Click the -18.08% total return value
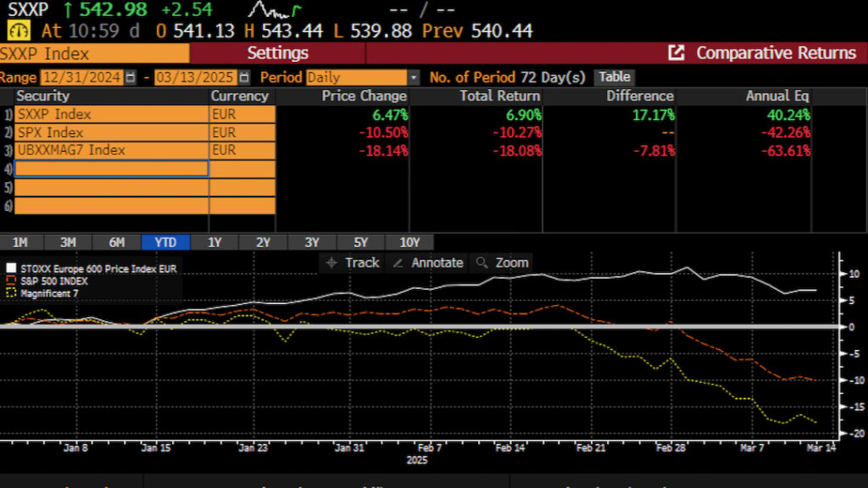Screen dimensions: 868x488 (517, 151)
